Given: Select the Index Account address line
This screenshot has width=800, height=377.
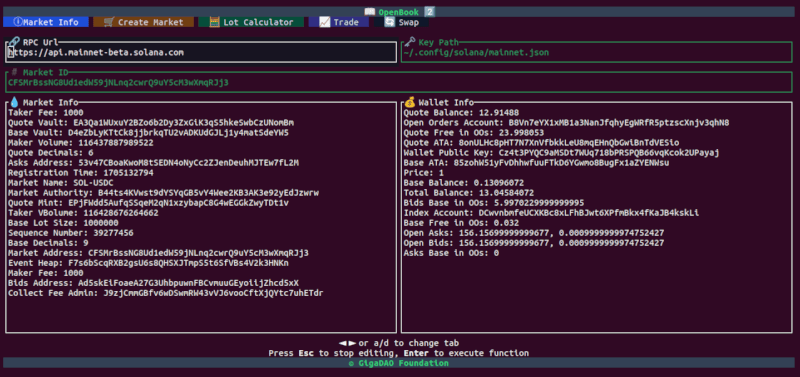Looking at the screenshot, I should pyautogui.click(x=552, y=213).
